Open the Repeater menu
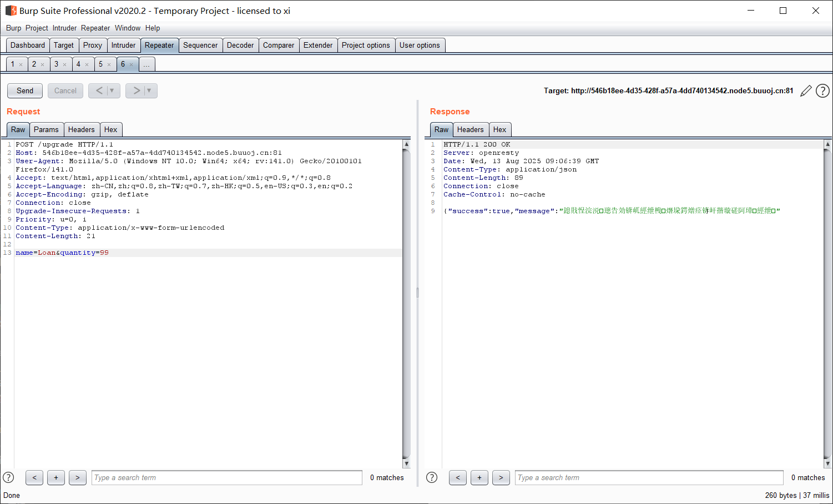This screenshot has width=833, height=504. [95, 28]
